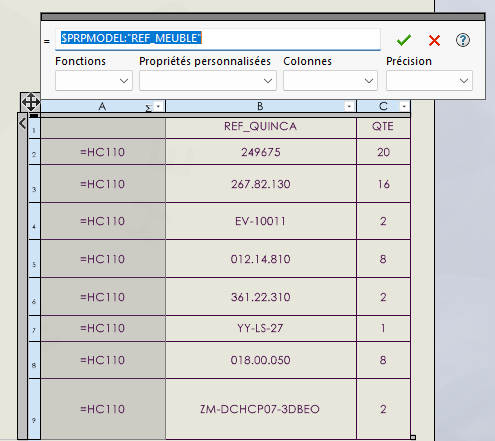This screenshot has height=441, width=495.
Task: Select row 3 header
Action: tap(34, 183)
